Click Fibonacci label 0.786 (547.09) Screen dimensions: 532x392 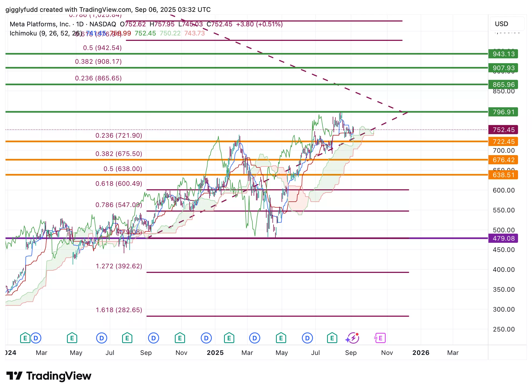[x=119, y=205]
